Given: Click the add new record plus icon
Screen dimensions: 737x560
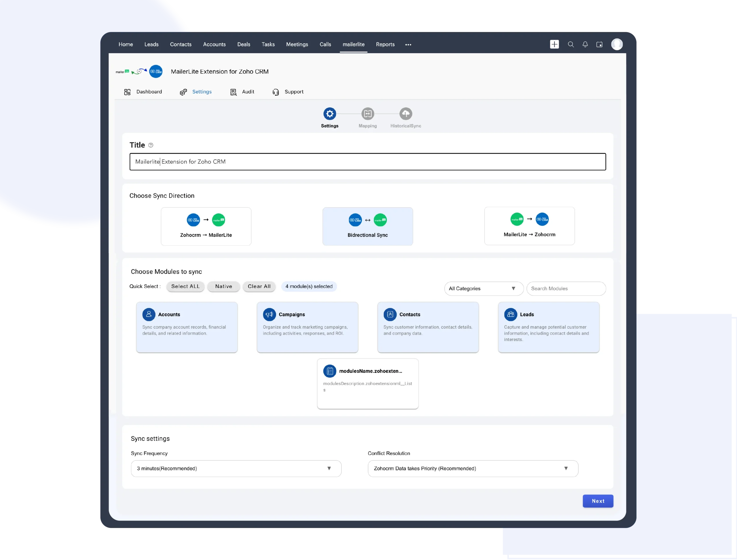Looking at the screenshot, I should [x=554, y=44].
